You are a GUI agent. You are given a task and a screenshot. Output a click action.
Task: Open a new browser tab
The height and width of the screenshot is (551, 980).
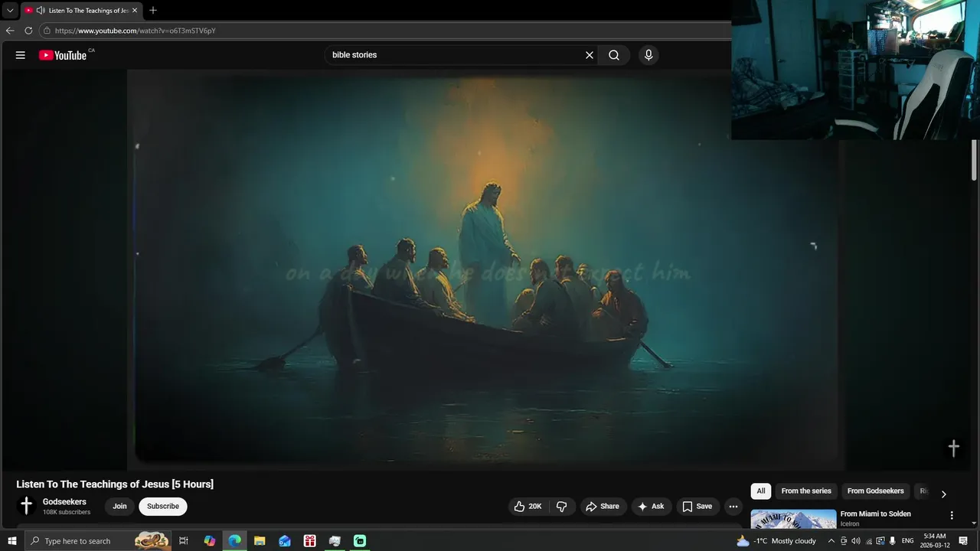pyautogui.click(x=153, y=11)
